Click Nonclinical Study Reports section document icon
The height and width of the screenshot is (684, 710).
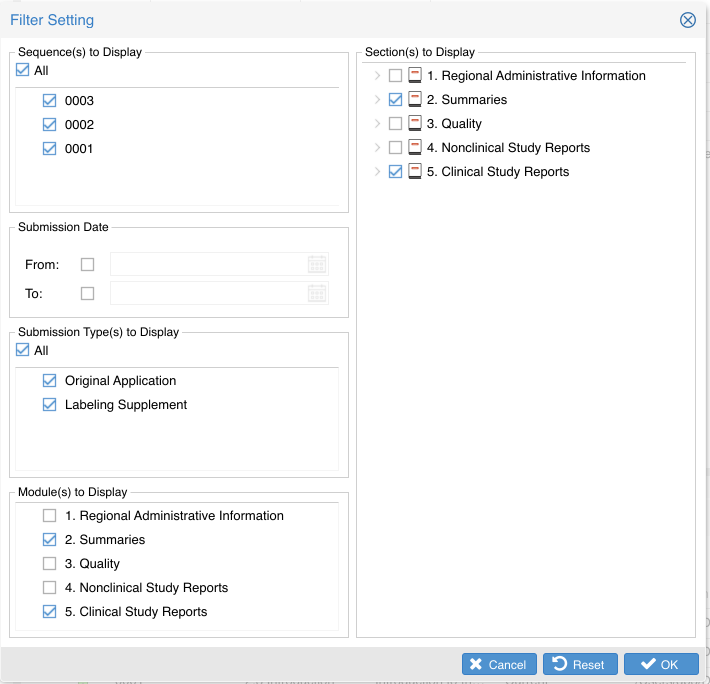tap(415, 148)
